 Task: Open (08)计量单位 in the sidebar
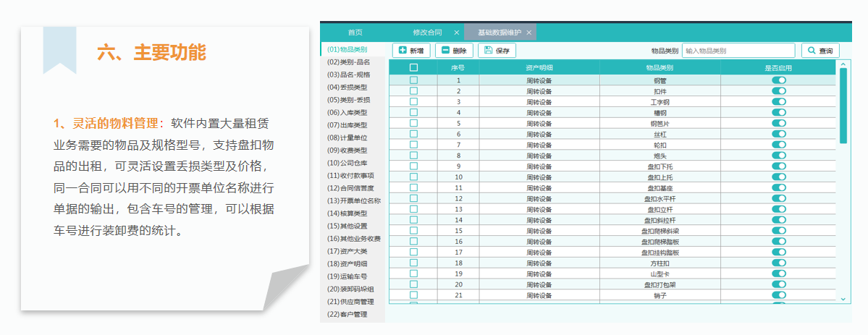[347, 137]
